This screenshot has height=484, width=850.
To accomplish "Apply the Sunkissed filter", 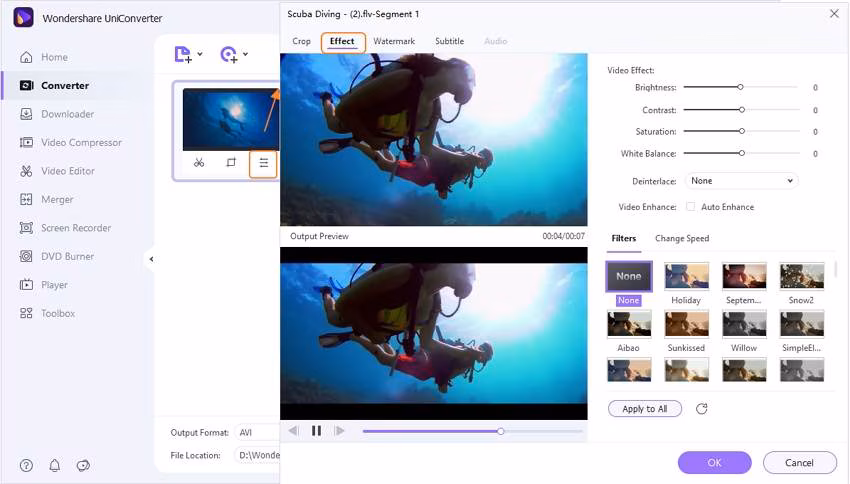I will tap(686, 324).
